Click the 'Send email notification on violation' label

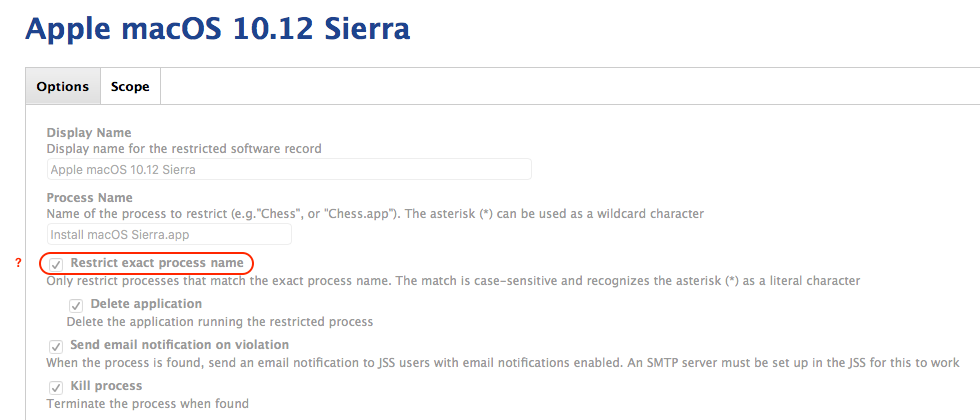pyautogui.click(x=179, y=344)
